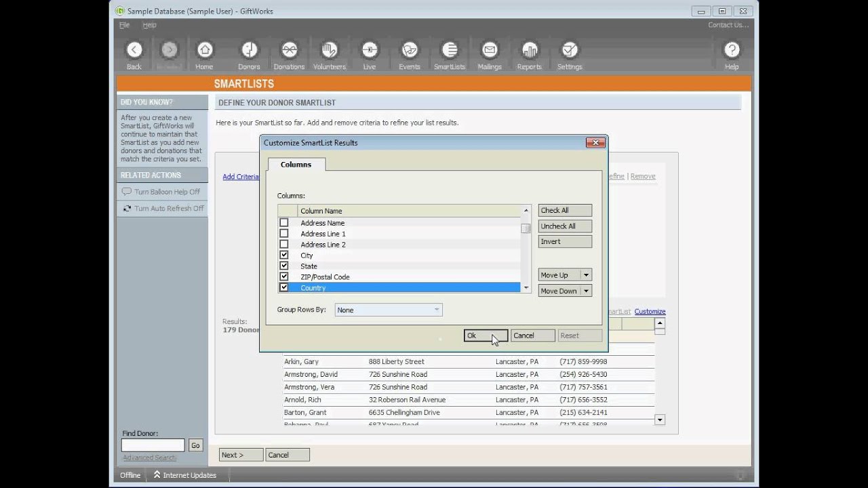Click the Invert button
The width and height of the screenshot is (868, 488).
(x=565, y=241)
